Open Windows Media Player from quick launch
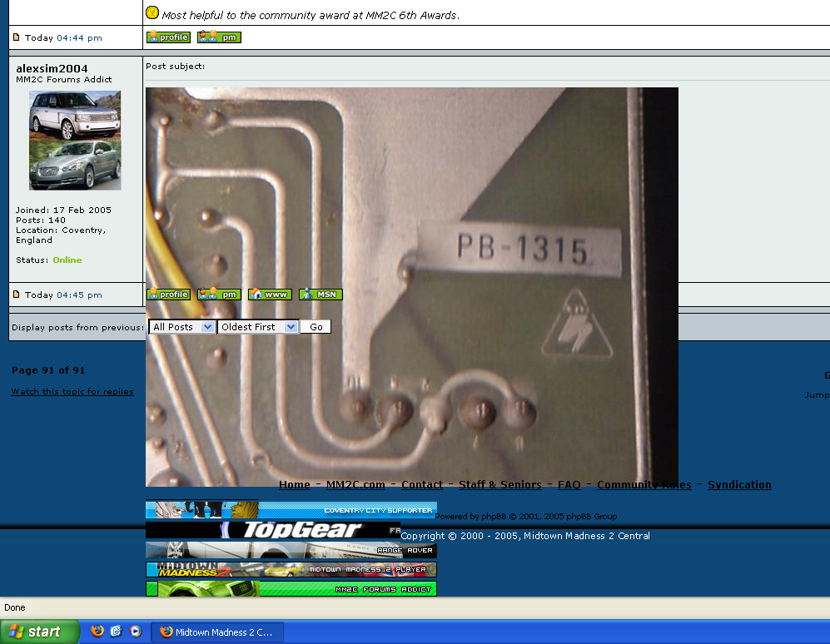The height and width of the screenshot is (644, 830). pos(136,632)
